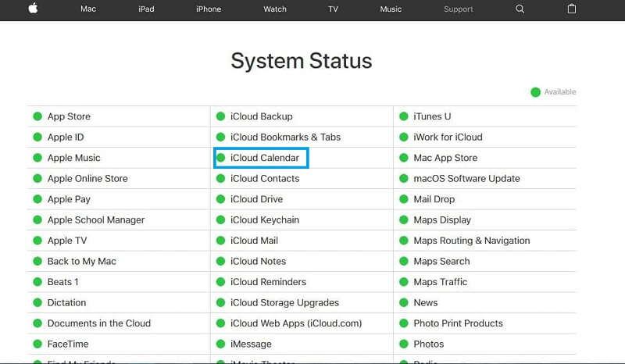
Task: Click the Maps Display text
Action: (x=442, y=220)
